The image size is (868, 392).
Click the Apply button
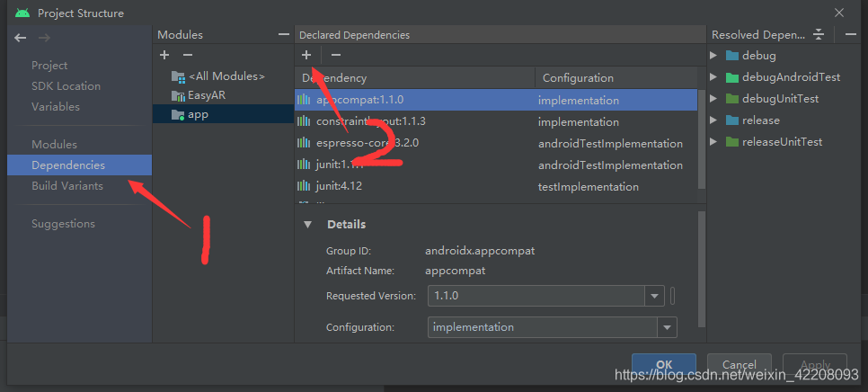pyautogui.click(x=815, y=364)
